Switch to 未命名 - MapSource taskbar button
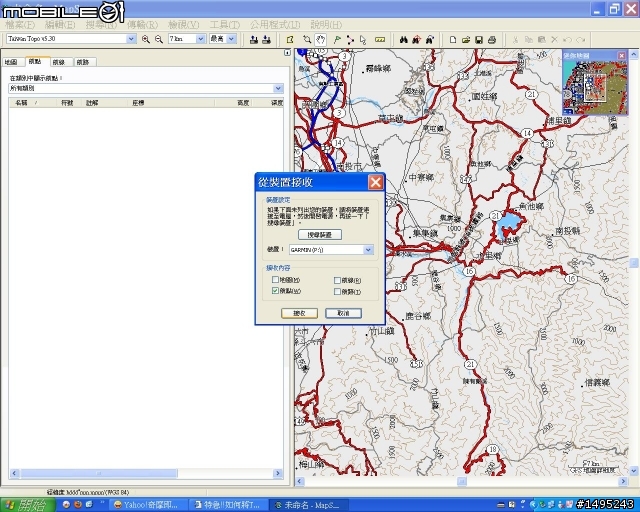 tap(309, 505)
